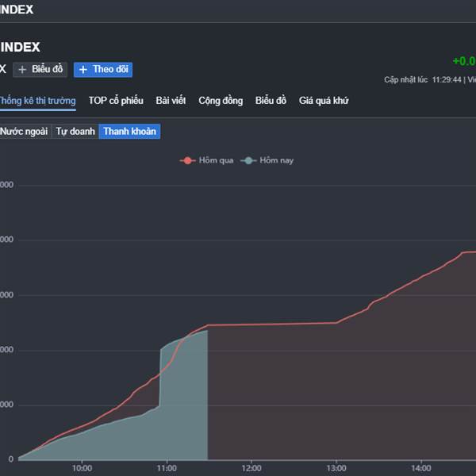The width and height of the screenshot is (476, 476).
Task: Toggle the Hôm qua series in legend
Action: point(209,161)
